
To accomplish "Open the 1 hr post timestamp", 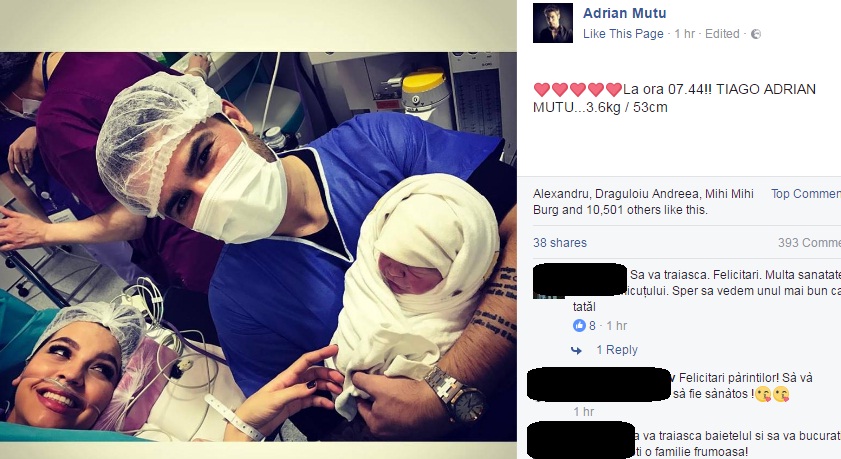I will coord(684,34).
